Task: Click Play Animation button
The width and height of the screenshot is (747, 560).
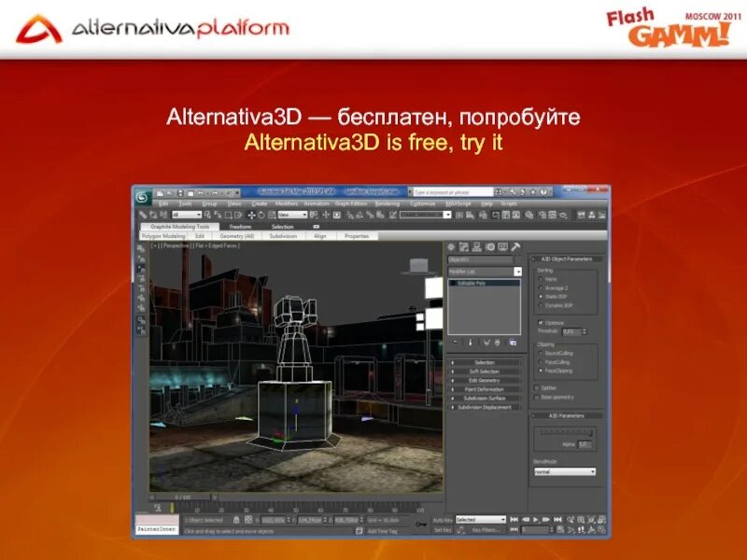Action: click(x=535, y=520)
